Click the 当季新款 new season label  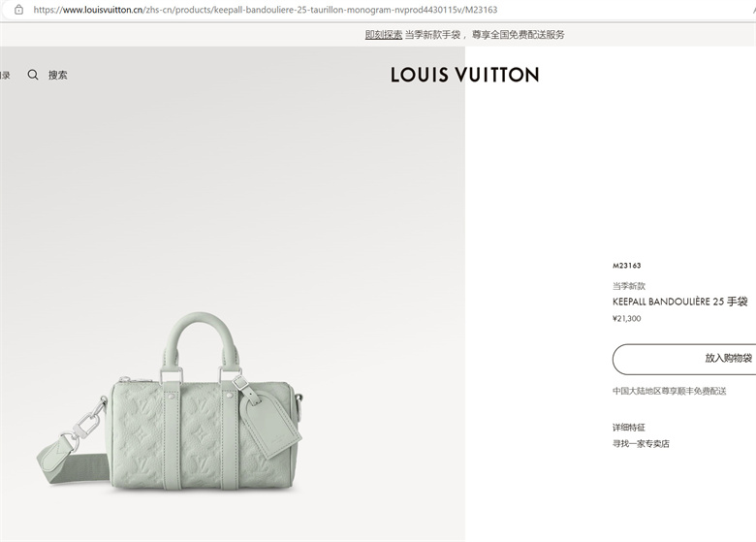pos(629,286)
